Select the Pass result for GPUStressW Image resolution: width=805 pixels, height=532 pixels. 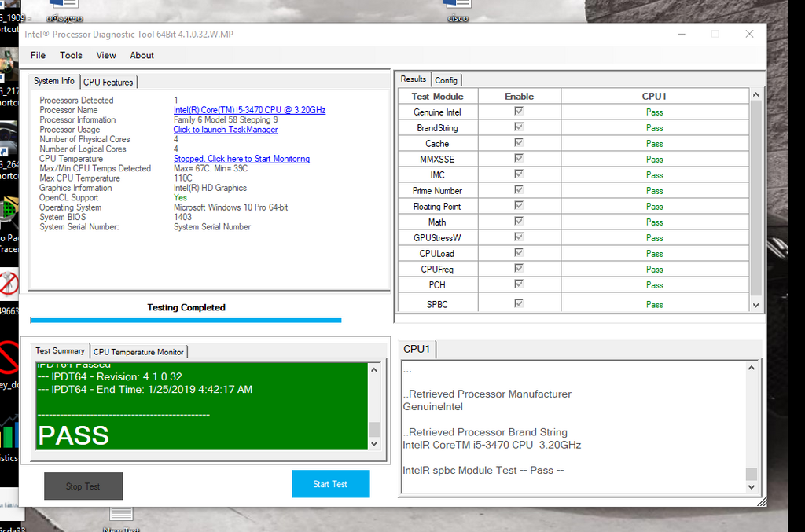(x=655, y=238)
